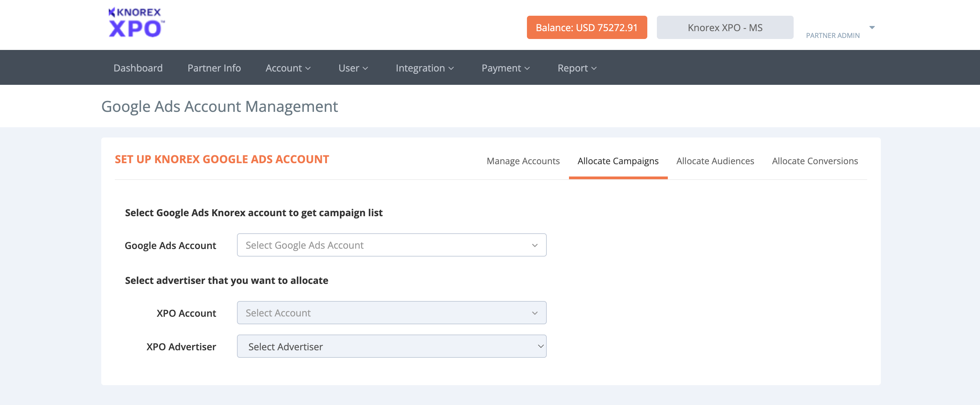Click the Balance USD 75272.91 button

[x=586, y=27]
